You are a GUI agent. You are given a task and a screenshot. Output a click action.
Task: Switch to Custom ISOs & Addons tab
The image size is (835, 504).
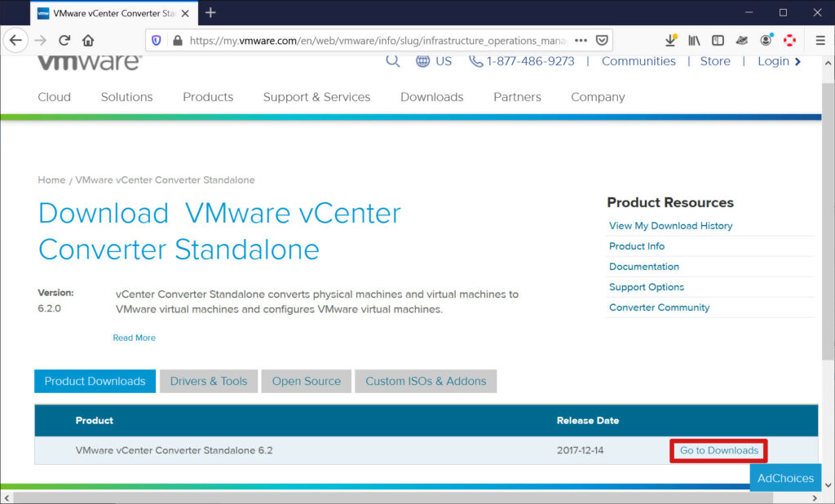tap(426, 381)
